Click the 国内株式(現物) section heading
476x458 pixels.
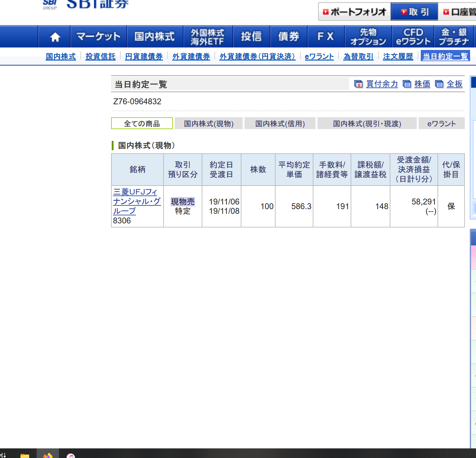pos(146,145)
